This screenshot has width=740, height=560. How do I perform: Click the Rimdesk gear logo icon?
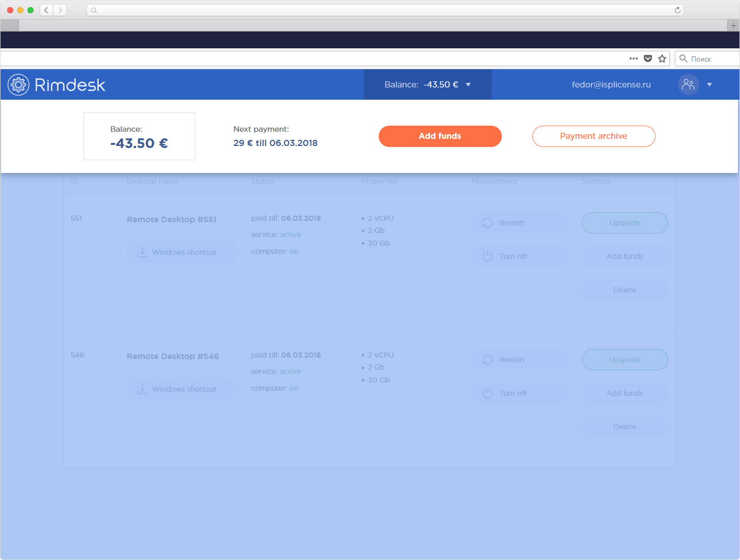click(18, 85)
